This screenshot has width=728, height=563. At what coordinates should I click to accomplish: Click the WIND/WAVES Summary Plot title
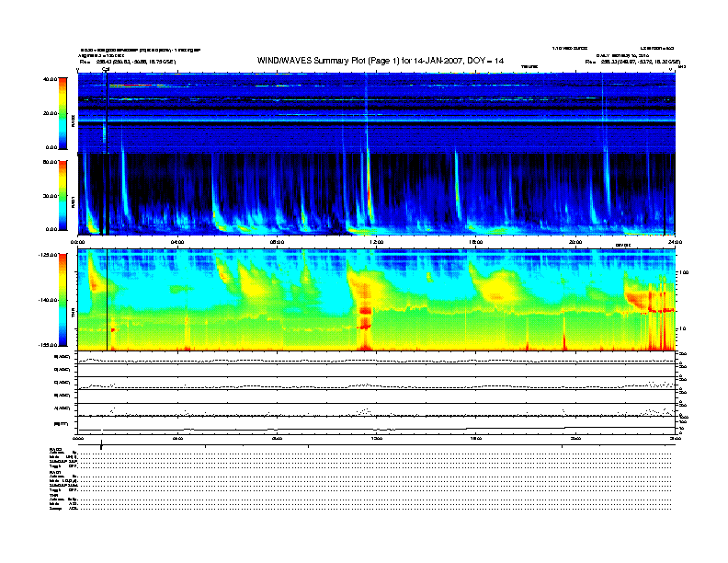point(381,61)
